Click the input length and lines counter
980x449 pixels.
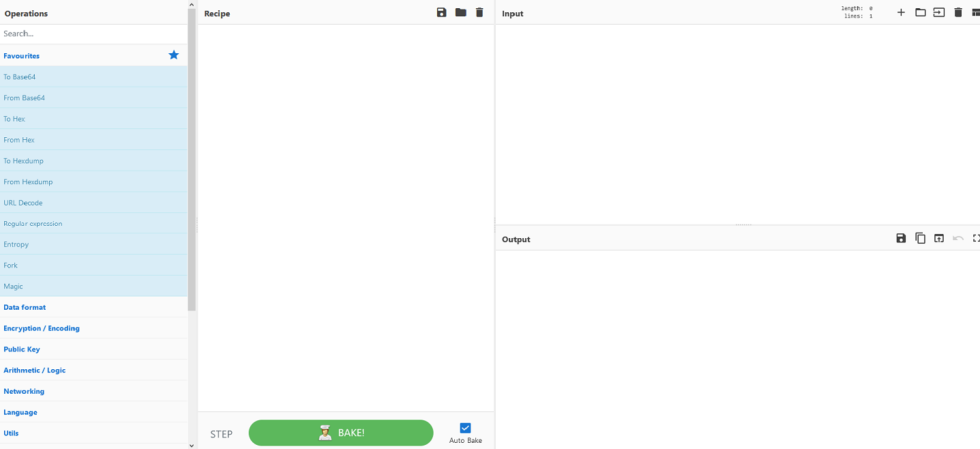pyautogui.click(x=857, y=12)
